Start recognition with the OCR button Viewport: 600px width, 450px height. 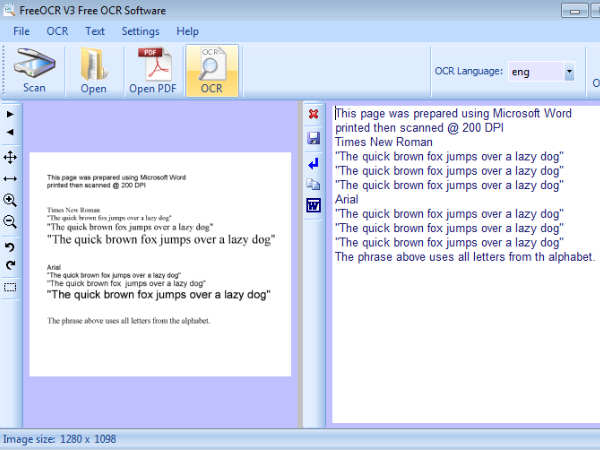[211, 70]
